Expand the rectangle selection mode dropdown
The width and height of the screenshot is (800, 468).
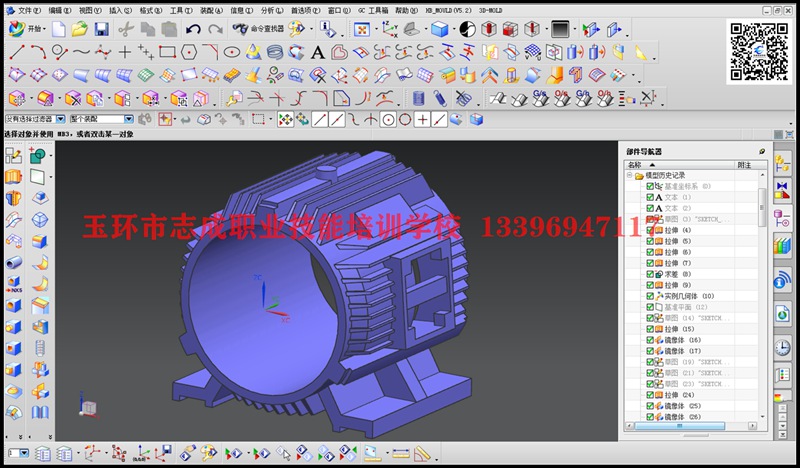point(270,119)
